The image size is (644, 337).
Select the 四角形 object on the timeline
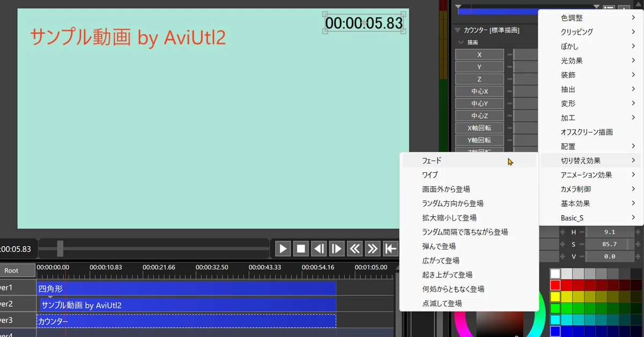click(186, 289)
